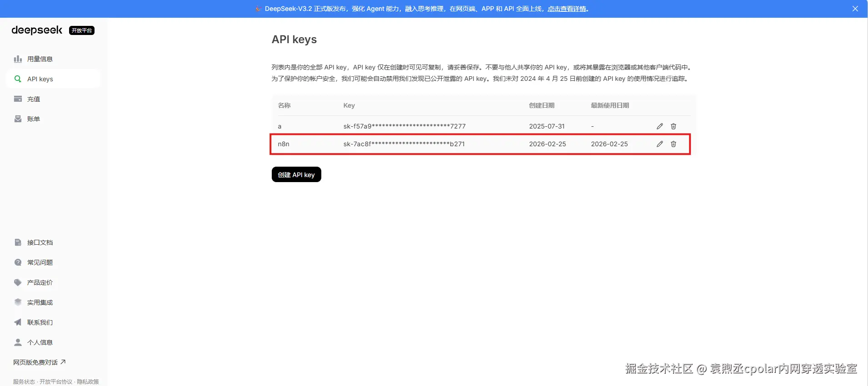This screenshot has width=868, height=386.
Task: Click the usage info bar chart icon
Action: click(x=18, y=59)
